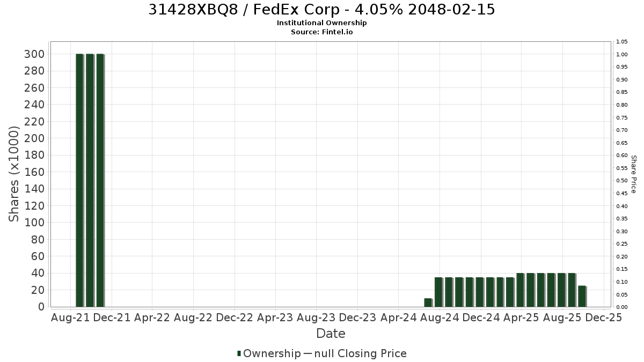Click the shortest bar near Aug-24
Viewport: 644px width, 362px height.
(428, 302)
